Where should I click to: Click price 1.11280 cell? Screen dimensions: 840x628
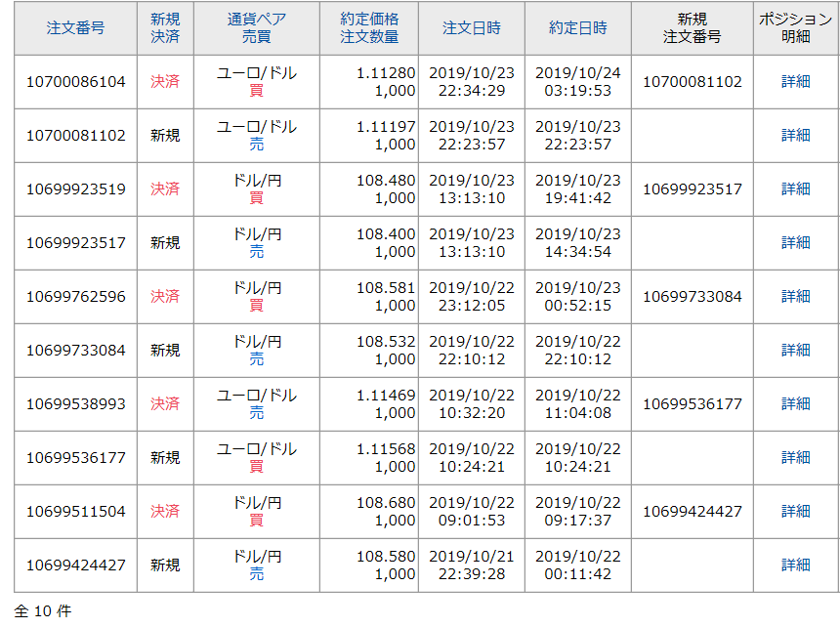(x=386, y=73)
